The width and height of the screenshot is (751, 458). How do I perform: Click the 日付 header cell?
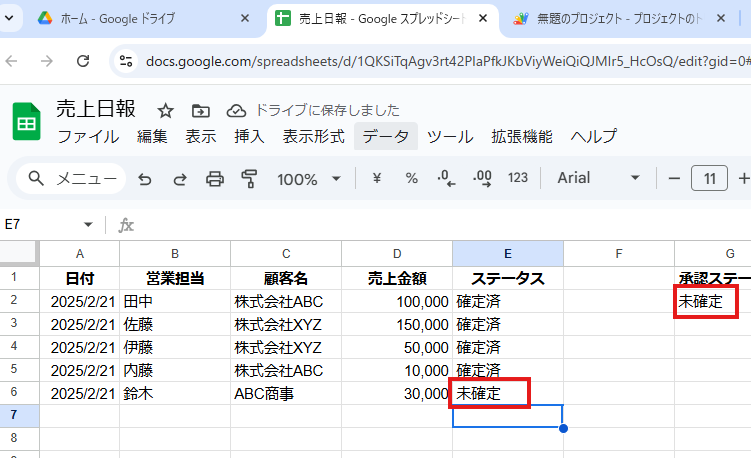pyautogui.click(x=80, y=278)
